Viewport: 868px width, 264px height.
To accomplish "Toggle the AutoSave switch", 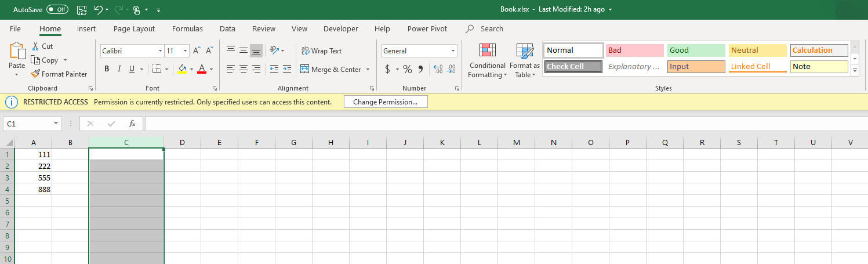I will 57,10.
